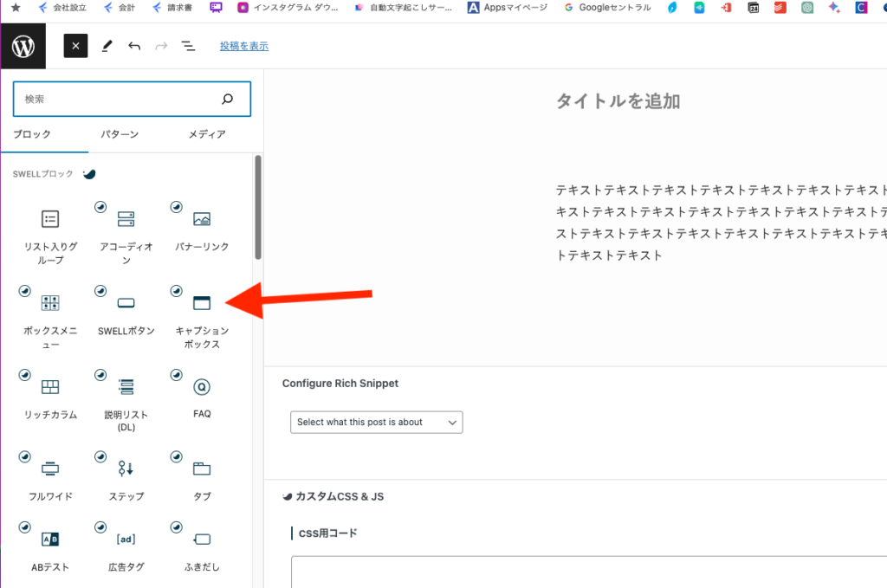
Task: Insert the リッチカラム block
Action: 50,395
